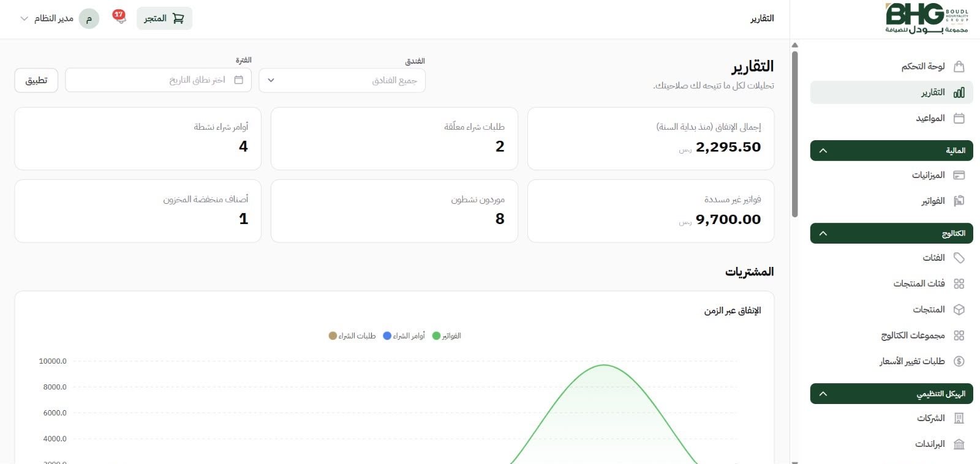Open the المتجر store cart button
Viewport: 980px width, 464px height.
[164, 18]
